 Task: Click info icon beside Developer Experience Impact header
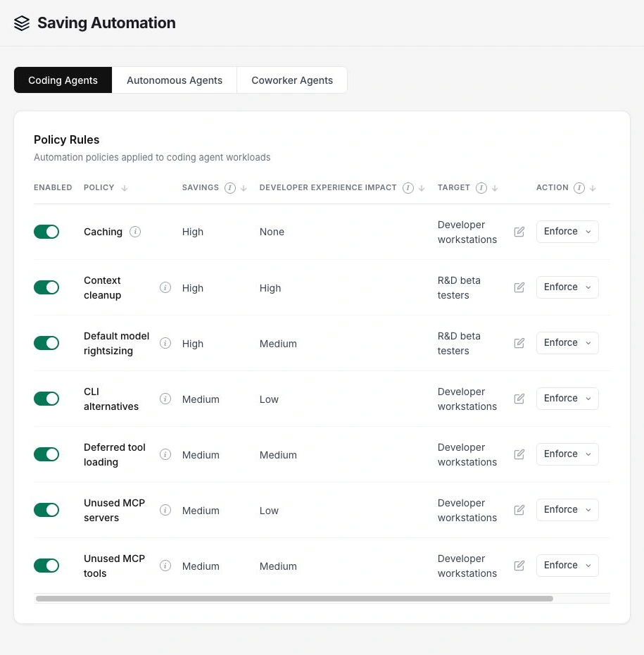point(408,188)
